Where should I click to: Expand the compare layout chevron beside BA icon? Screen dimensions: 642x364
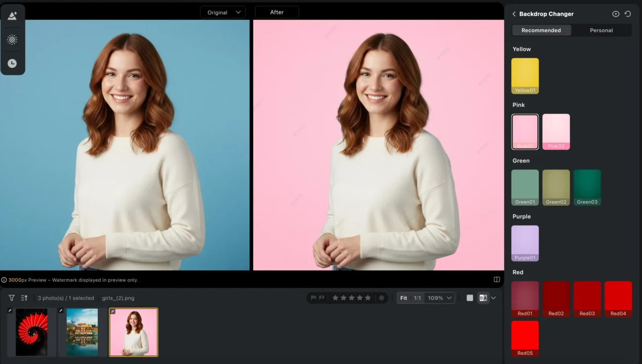point(493,298)
